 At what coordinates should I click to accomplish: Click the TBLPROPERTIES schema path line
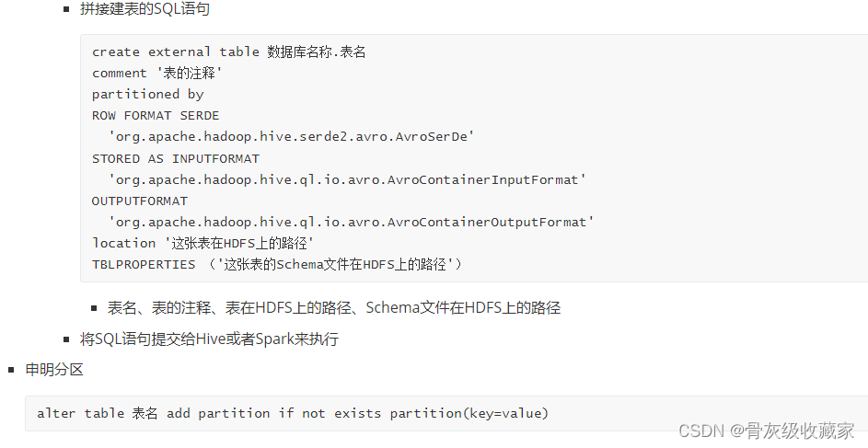pos(277,264)
